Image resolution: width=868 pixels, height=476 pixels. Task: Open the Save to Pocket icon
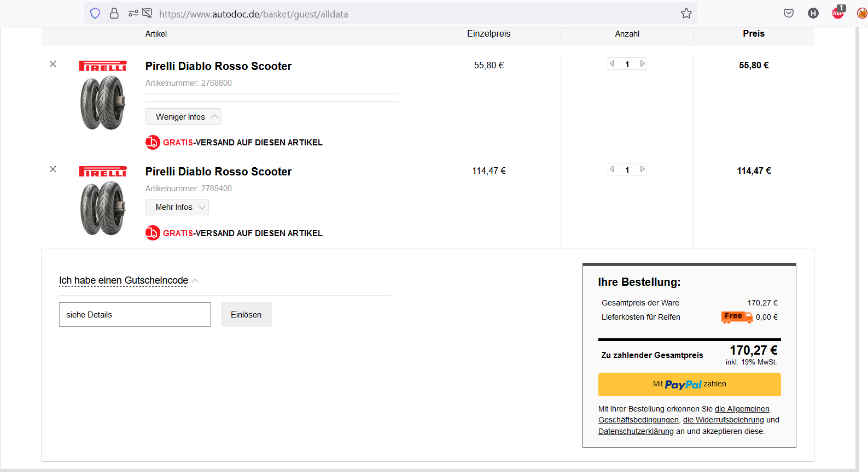click(x=788, y=14)
